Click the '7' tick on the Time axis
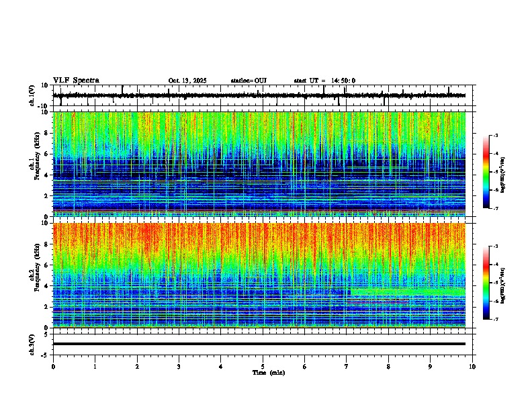 coord(347,367)
